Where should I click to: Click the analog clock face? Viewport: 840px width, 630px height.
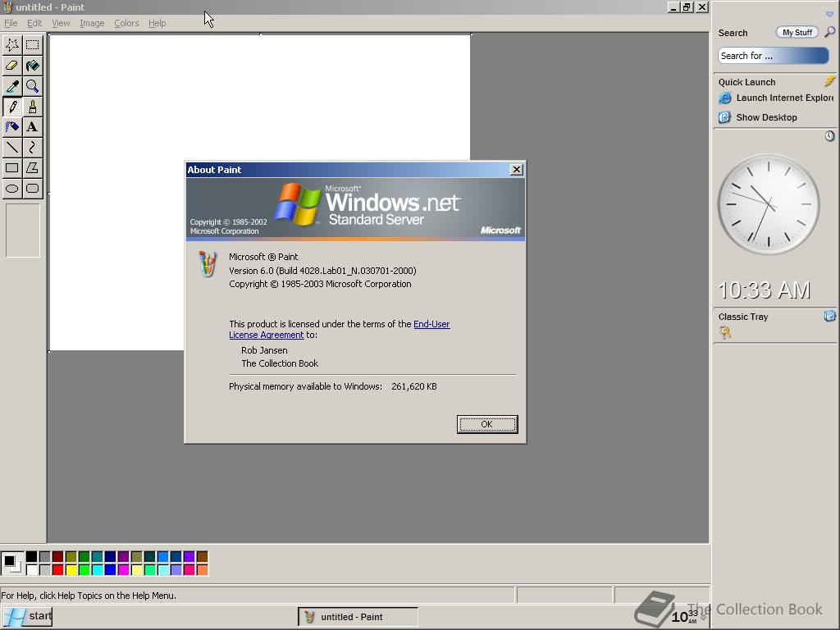(x=768, y=204)
